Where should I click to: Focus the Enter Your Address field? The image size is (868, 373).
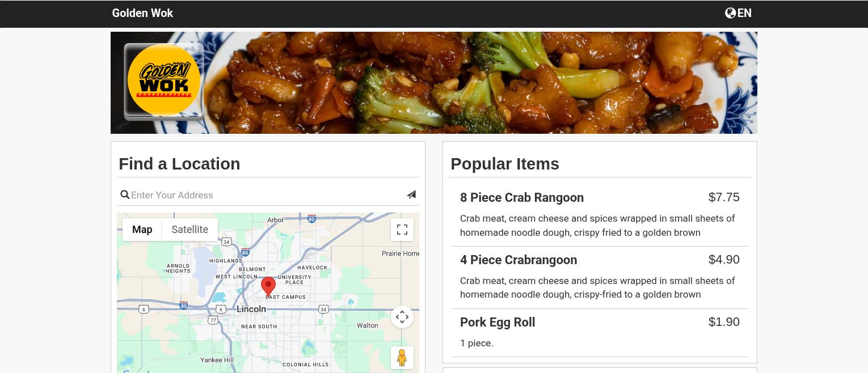267,195
